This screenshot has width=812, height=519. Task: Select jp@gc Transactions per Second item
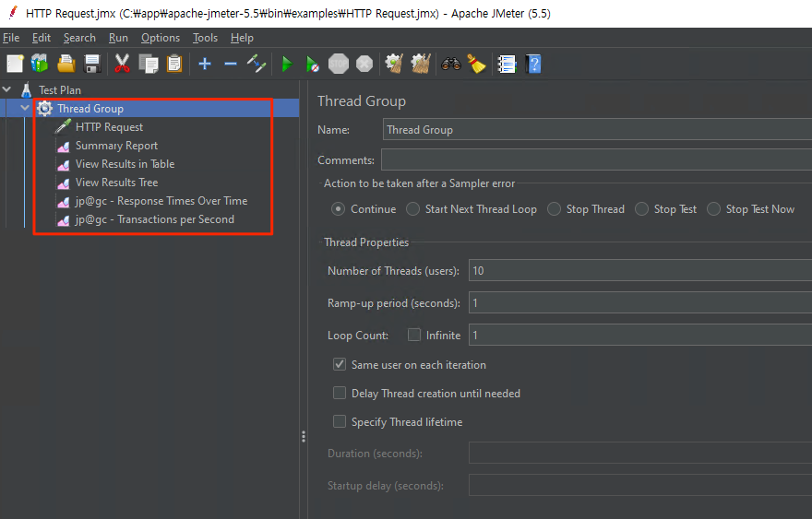(x=154, y=219)
